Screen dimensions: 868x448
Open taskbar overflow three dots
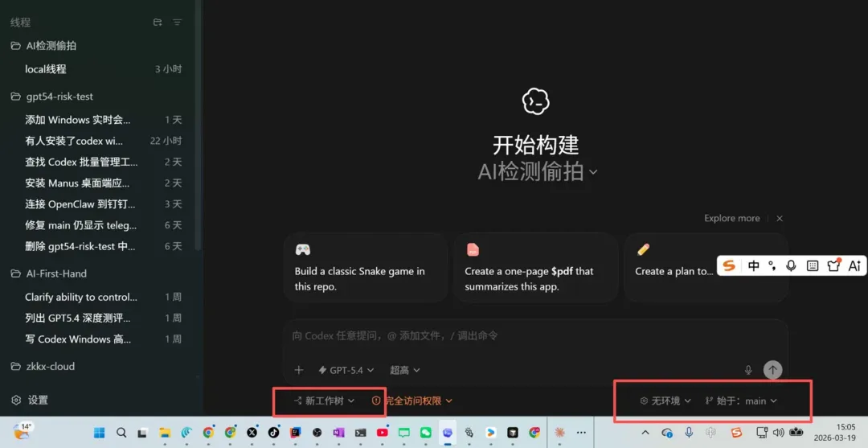[581, 432]
